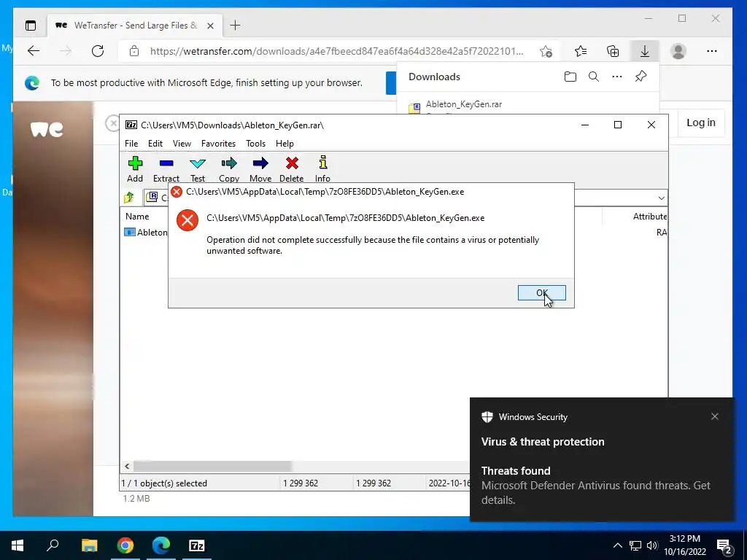Open the Action Center notifications icon
The image size is (747, 560).
725,546
